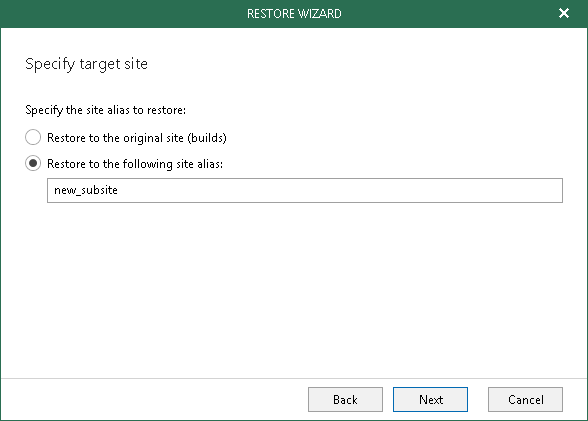The image size is (588, 421).
Task: Close the Restore Wizard with the X icon
Action: 564,13
